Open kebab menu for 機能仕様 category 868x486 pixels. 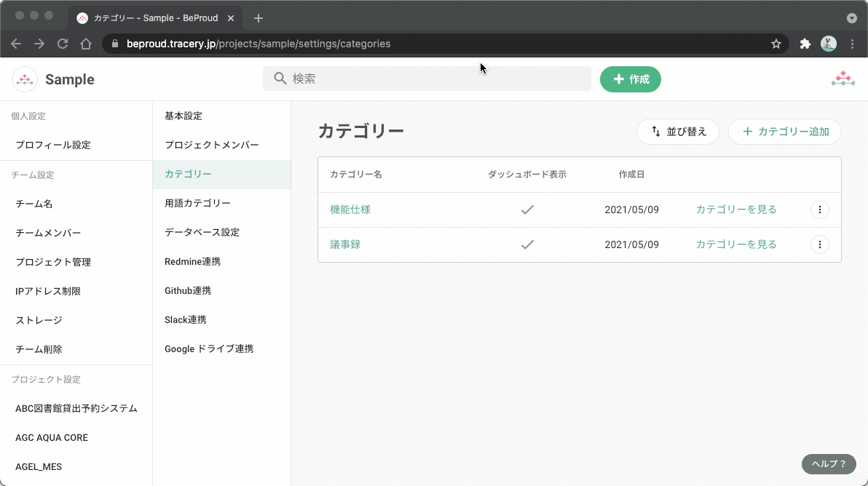click(820, 210)
